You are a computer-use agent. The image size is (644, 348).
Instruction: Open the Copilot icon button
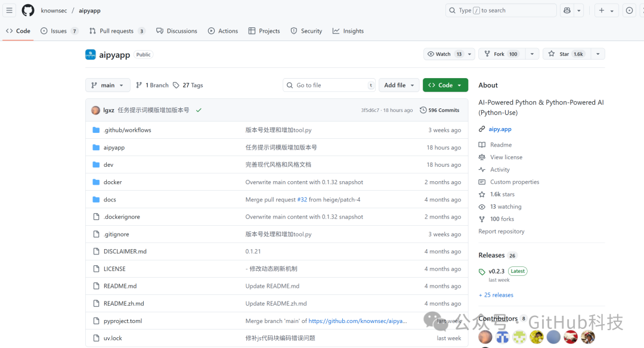click(x=567, y=10)
